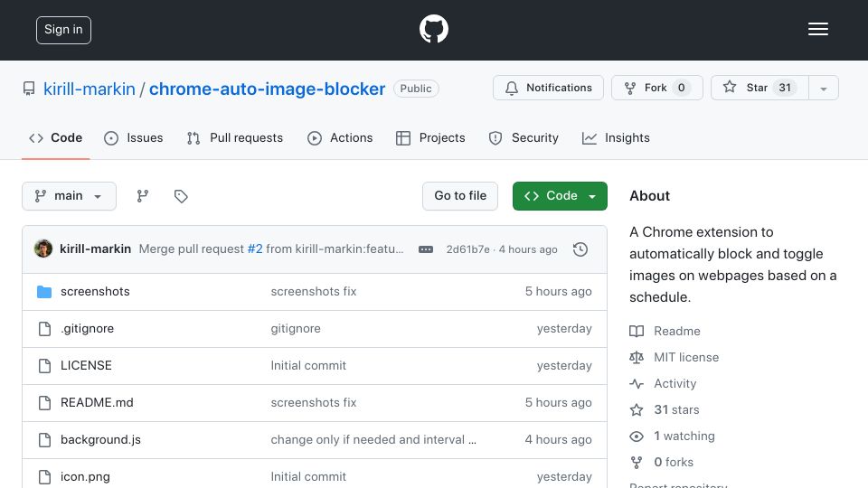The width and height of the screenshot is (868, 488).
Task: Open commit history clock icon
Action: pos(580,249)
